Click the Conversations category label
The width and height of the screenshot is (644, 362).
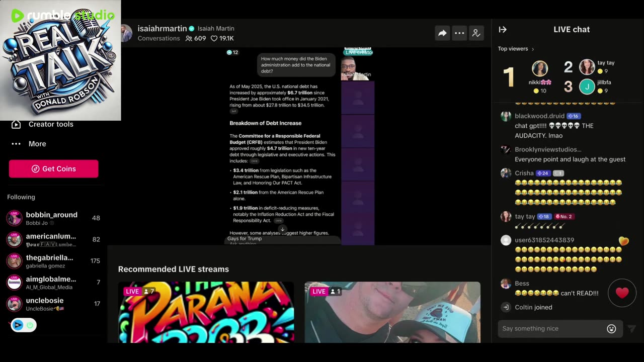tap(158, 38)
